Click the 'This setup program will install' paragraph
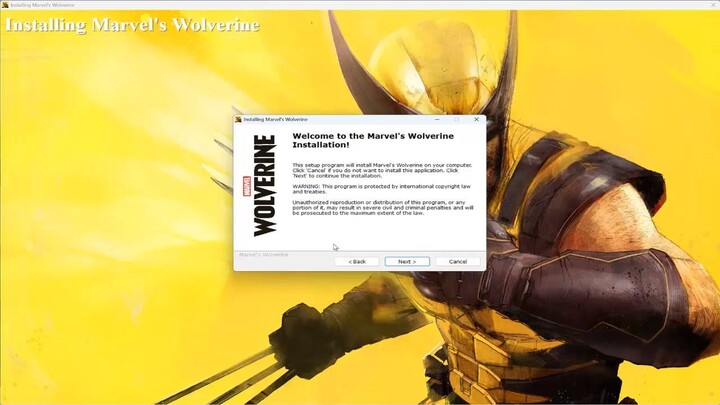The image size is (720, 405). tap(382, 170)
